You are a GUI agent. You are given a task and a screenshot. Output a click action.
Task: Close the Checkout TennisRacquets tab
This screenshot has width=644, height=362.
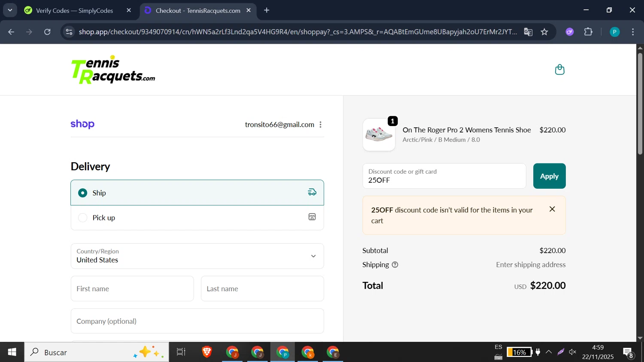[249, 10]
